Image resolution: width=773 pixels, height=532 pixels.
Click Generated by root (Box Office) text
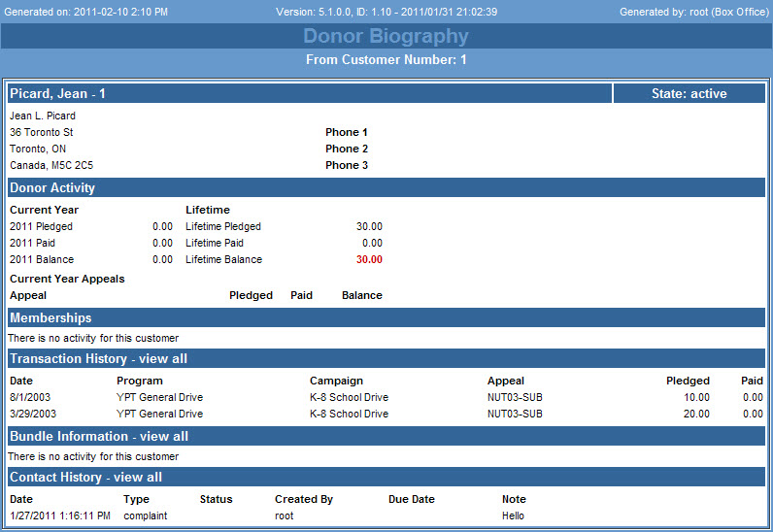point(694,12)
